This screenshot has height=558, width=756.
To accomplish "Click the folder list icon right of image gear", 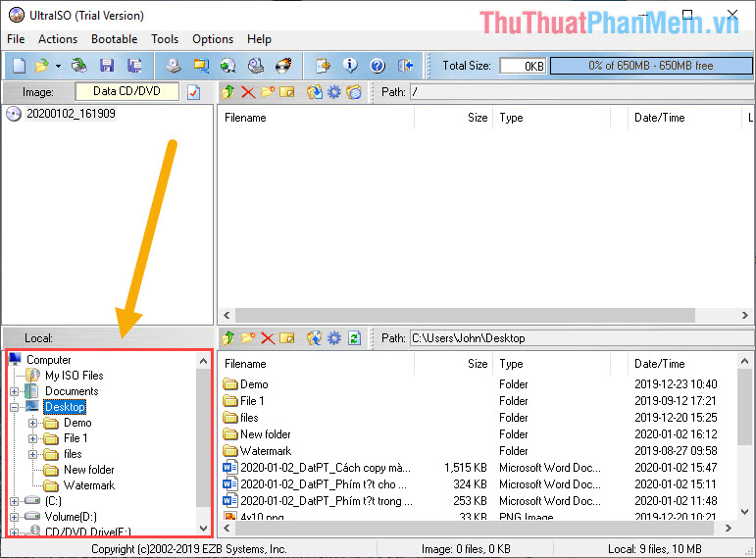I will pyautogui.click(x=354, y=91).
